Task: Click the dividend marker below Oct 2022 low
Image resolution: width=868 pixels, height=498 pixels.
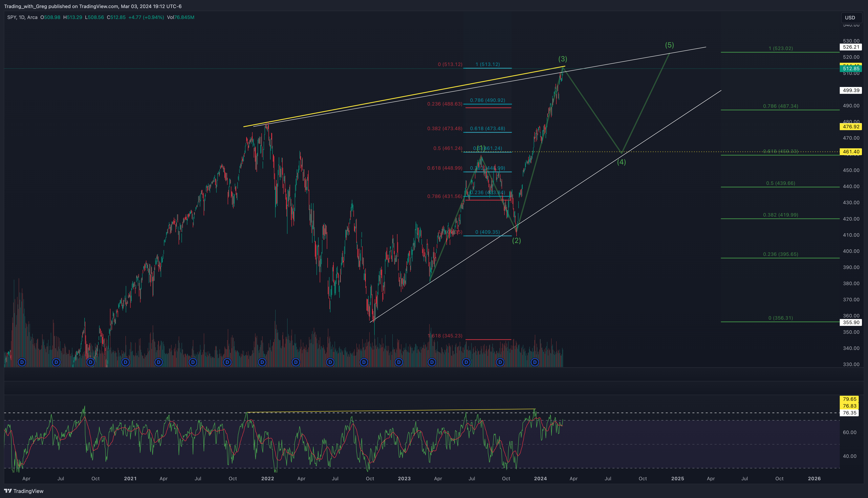Action: (x=364, y=362)
